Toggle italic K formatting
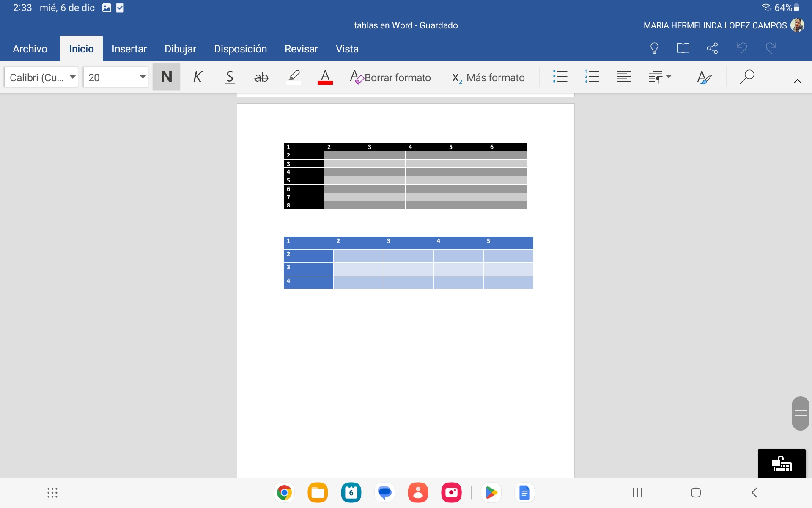Viewport: 812px width, 508px height. coord(198,77)
